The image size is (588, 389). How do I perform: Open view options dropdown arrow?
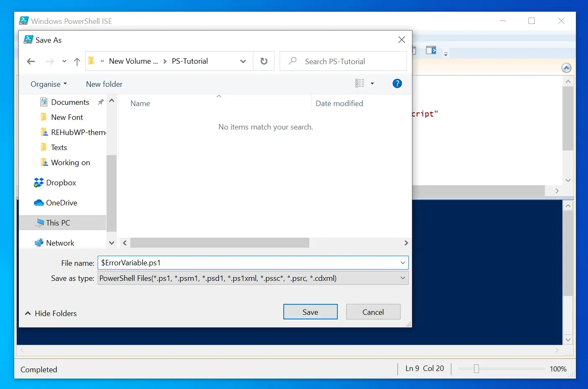(372, 83)
